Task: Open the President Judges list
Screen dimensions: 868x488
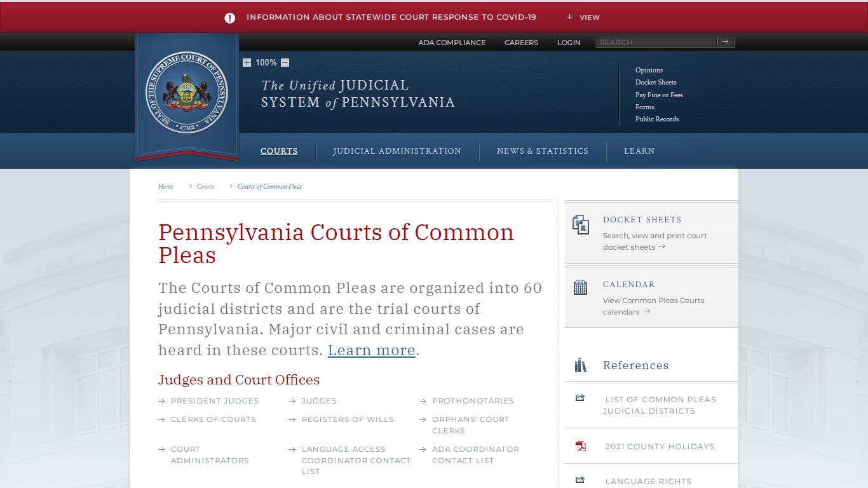Action: coord(215,401)
